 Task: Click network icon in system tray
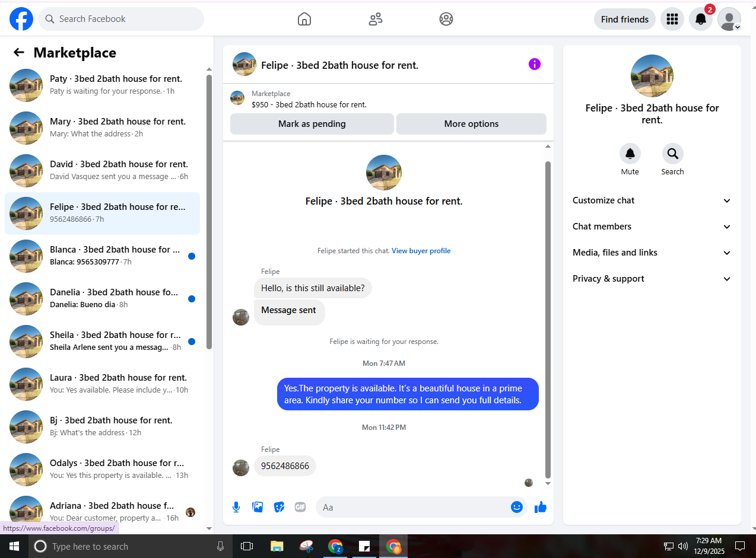[669, 546]
